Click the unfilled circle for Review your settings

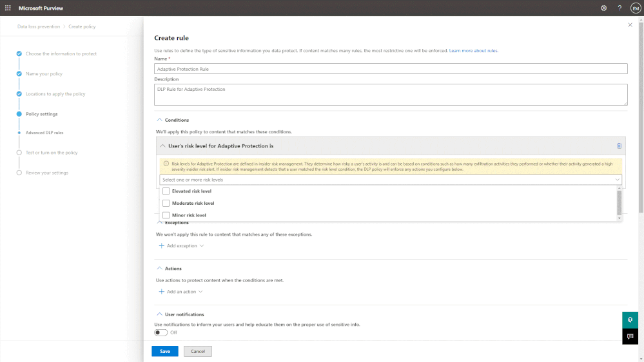[x=19, y=173]
